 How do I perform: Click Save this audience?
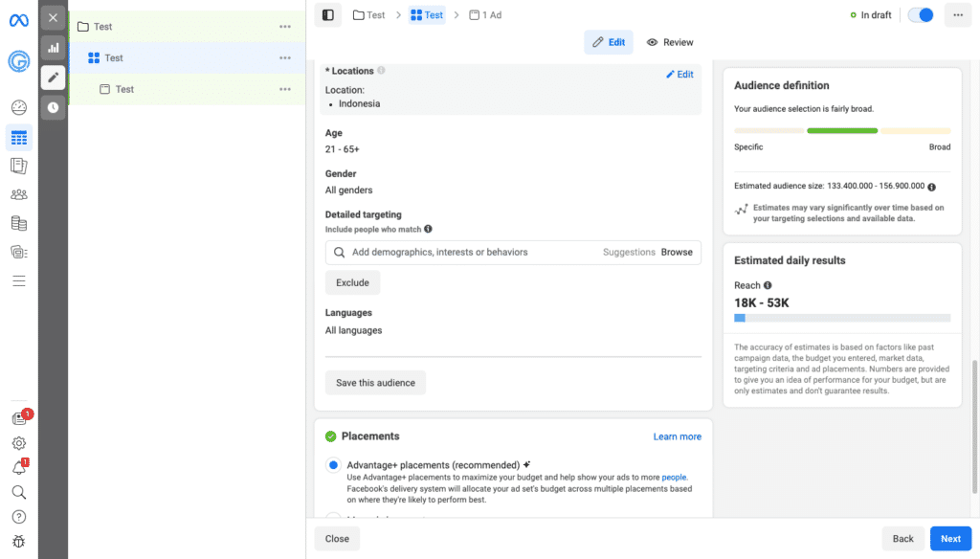(375, 383)
